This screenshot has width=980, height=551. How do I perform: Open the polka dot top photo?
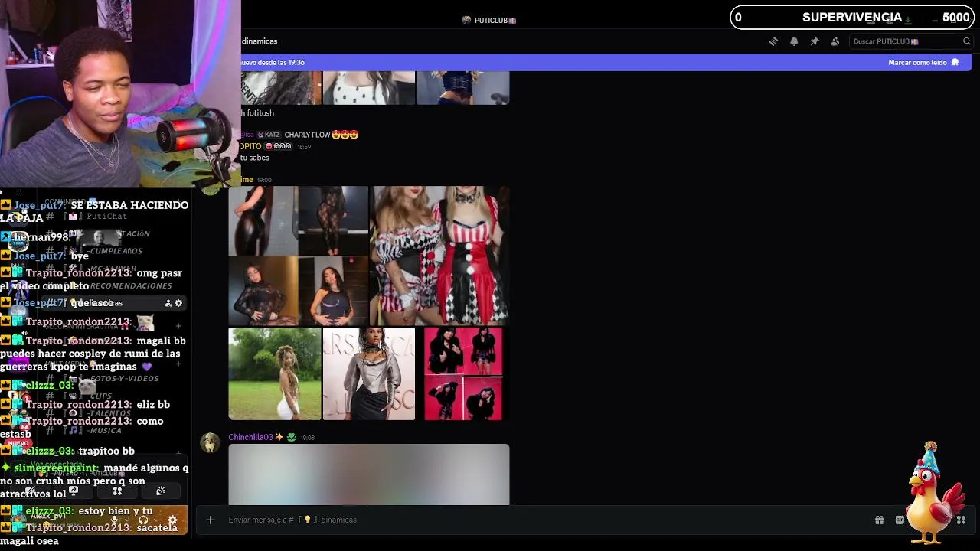coord(369,87)
